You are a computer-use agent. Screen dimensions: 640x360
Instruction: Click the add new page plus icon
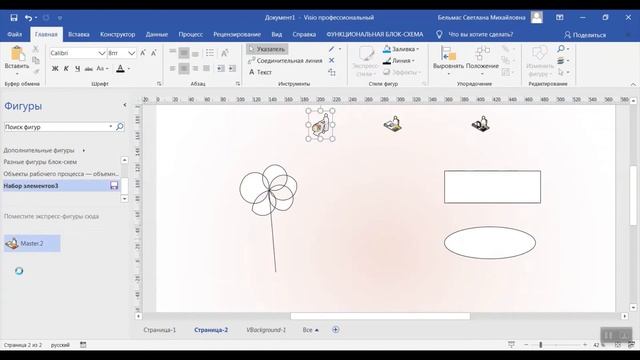(x=336, y=330)
